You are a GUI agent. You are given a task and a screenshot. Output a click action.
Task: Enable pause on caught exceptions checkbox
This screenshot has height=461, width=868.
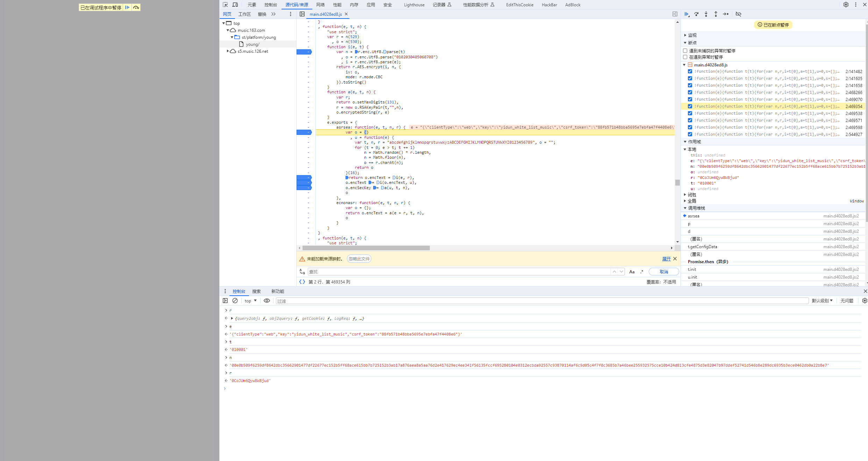click(685, 57)
